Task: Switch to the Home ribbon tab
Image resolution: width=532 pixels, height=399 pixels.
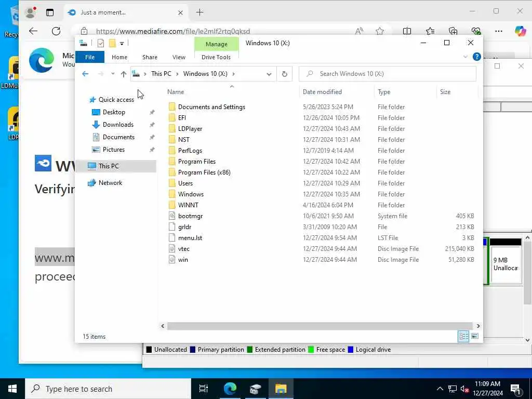Action: click(x=119, y=57)
